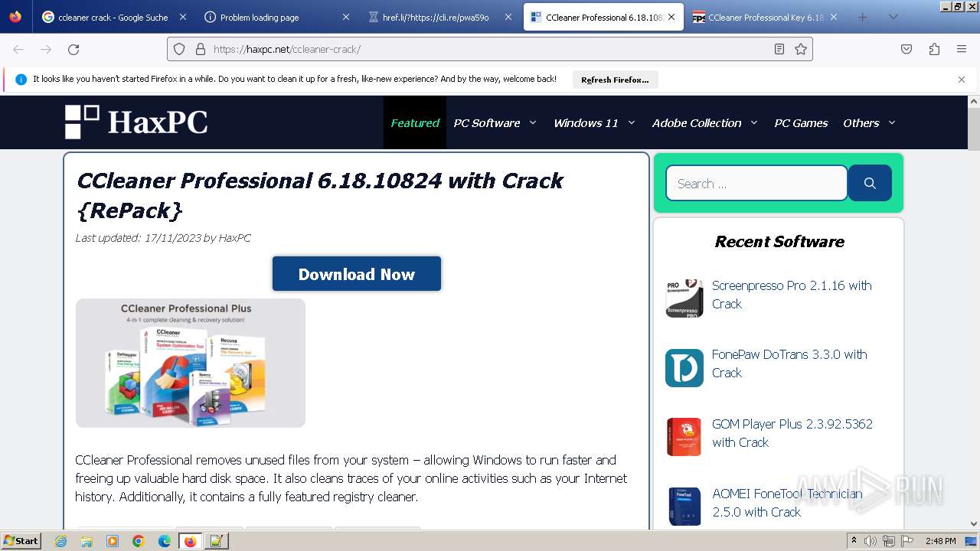Open the Adobe Collection menu
The image size is (980, 551).
point(697,122)
